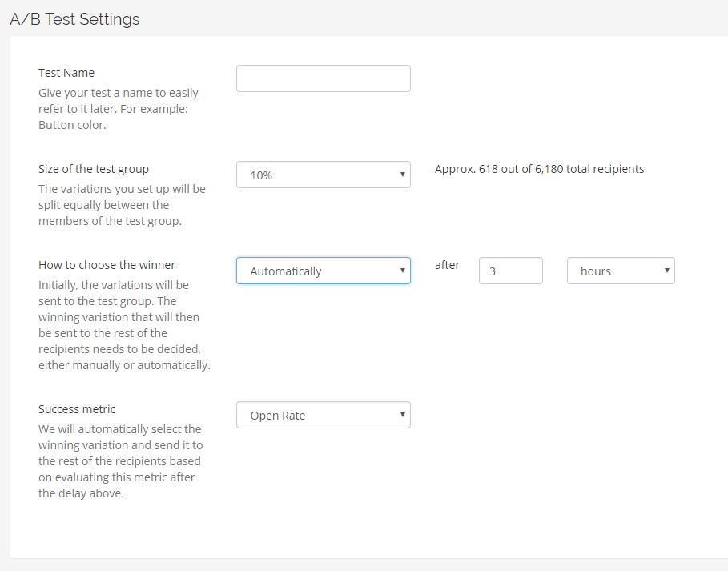Click the arrow on the hours dropdown
The width and height of the screenshot is (728, 571).
point(666,271)
